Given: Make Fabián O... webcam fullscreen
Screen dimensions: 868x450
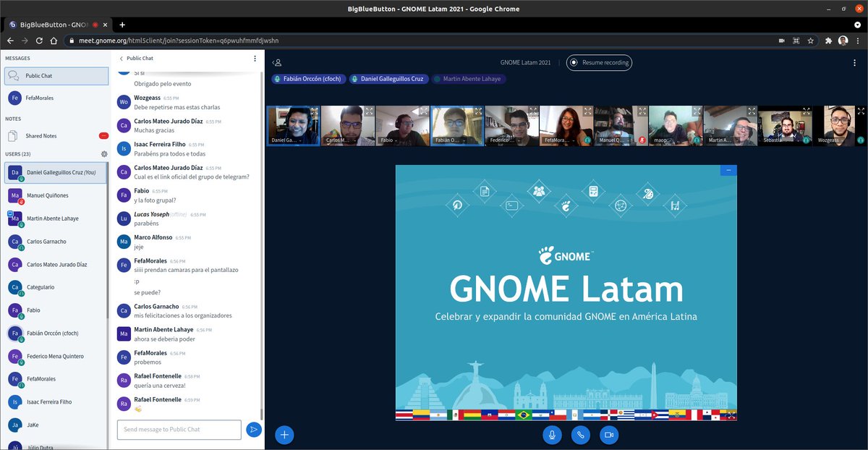Looking at the screenshot, I should coord(478,111).
